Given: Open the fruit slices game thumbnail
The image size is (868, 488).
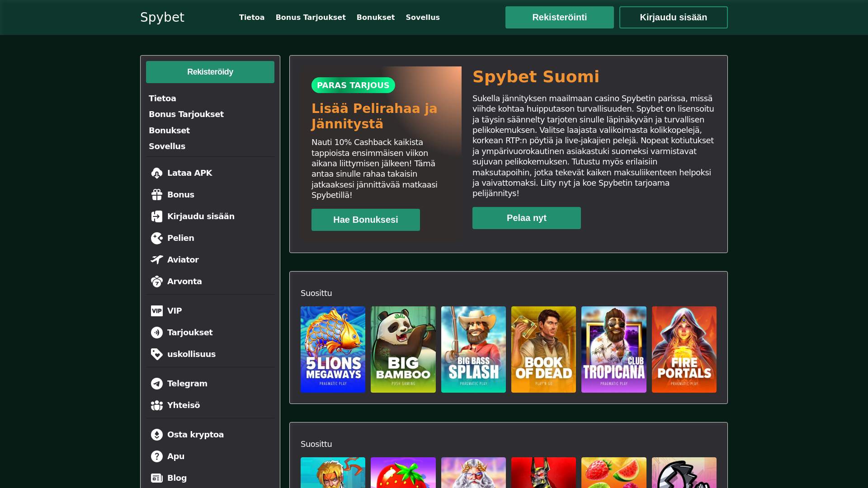Looking at the screenshot, I should click(x=614, y=473).
